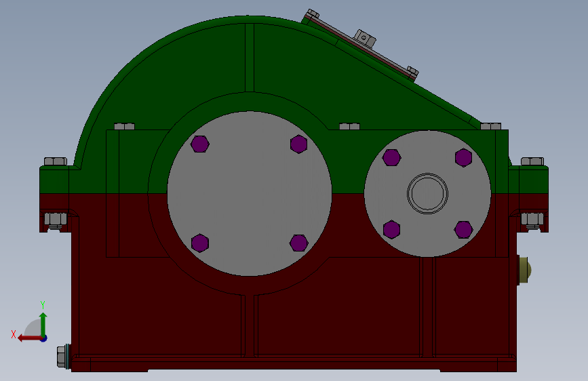
Task: Click the "X" axis label text
Action: coord(14,334)
